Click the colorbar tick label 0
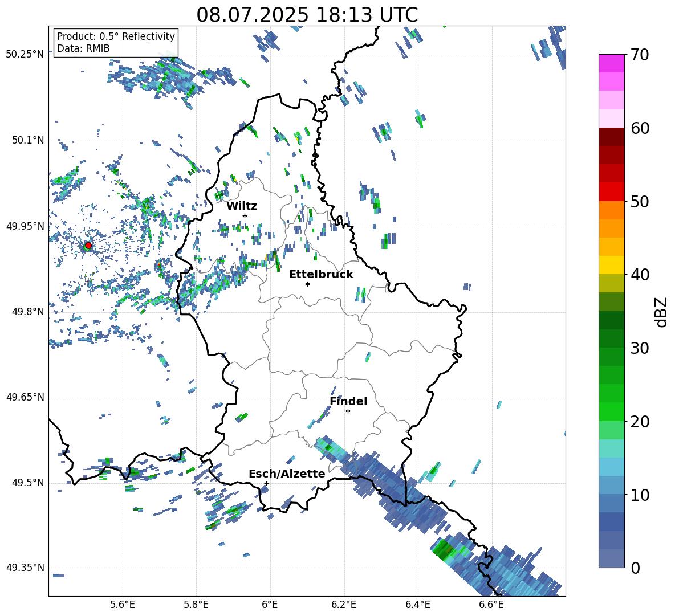This screenshot has height=616, width=675. tap(635, 568)
